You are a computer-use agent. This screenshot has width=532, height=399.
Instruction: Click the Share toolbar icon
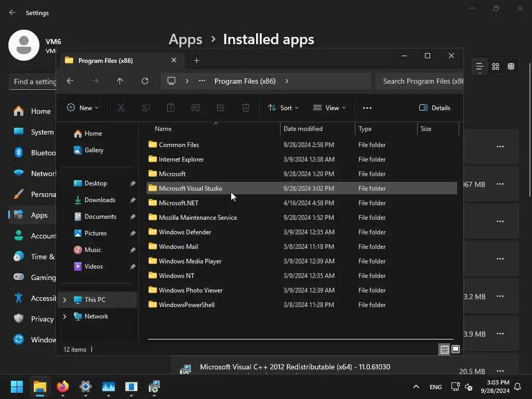coord(220,108)
